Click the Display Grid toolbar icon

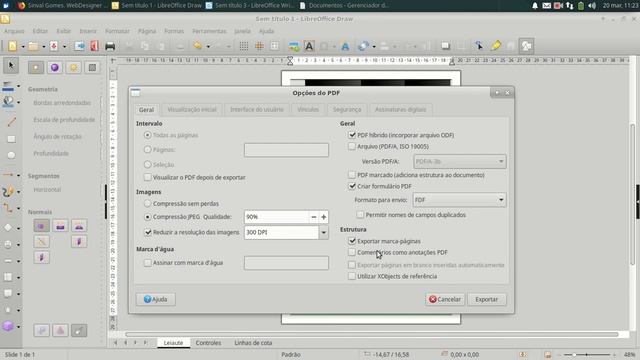click(x=244, y=46)
